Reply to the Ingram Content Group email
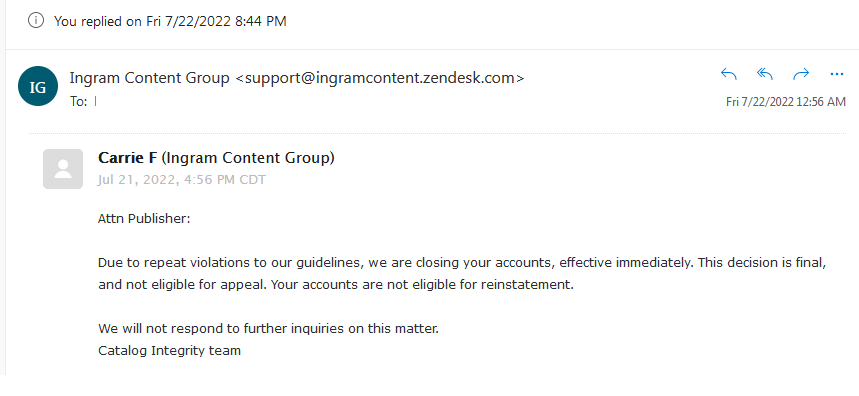Screen dimensions: 859x396 [729, 74]
